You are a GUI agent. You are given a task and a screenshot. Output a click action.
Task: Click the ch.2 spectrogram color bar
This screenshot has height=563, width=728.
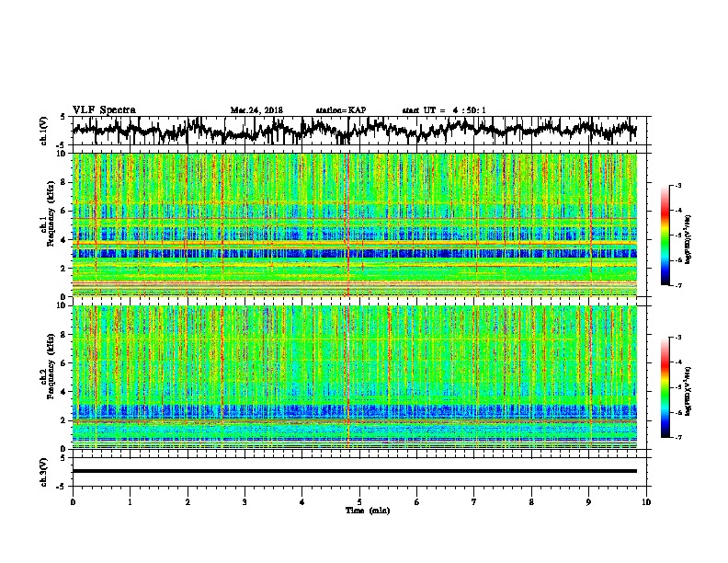tap(665, 387)
